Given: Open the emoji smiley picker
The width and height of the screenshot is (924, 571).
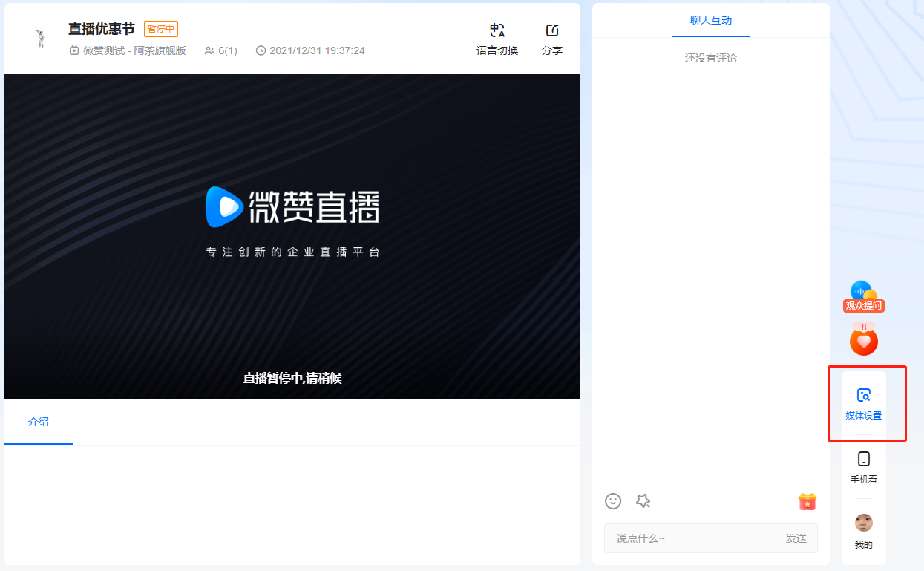Looking at the screenshot, I should pos(613,501).
